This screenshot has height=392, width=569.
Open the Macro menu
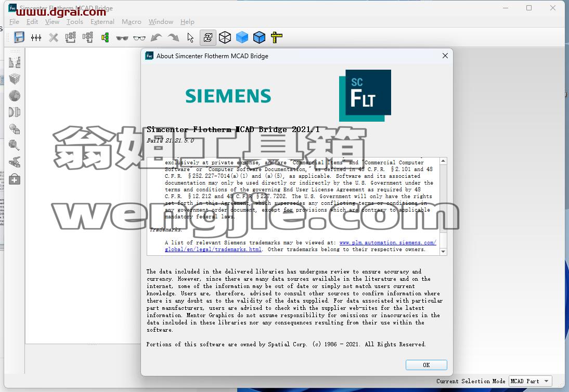(132, 22)
